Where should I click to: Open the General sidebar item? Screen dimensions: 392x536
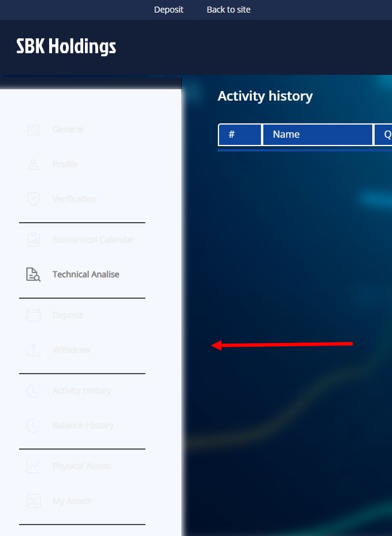click(x=68, y=129)
